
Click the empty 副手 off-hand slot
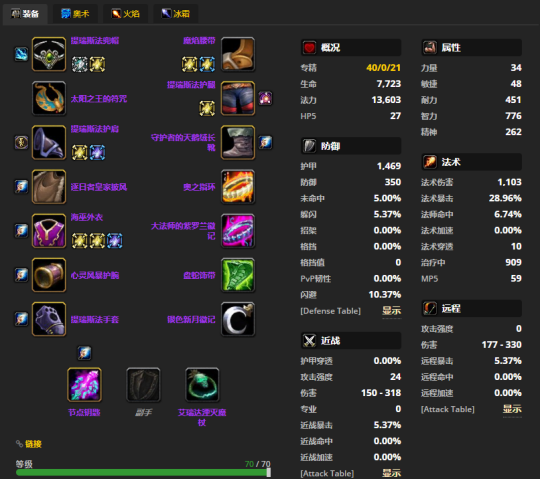pos(143,385)
